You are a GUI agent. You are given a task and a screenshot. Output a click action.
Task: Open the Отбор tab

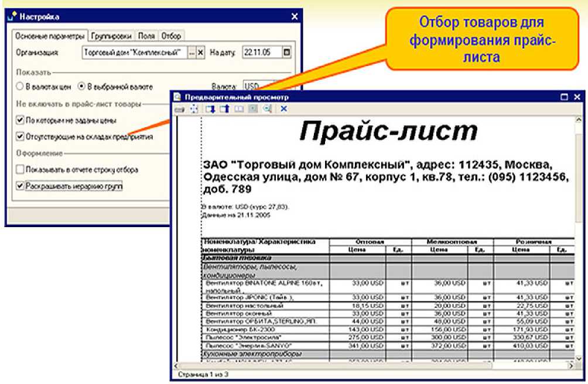coord(171,36)
